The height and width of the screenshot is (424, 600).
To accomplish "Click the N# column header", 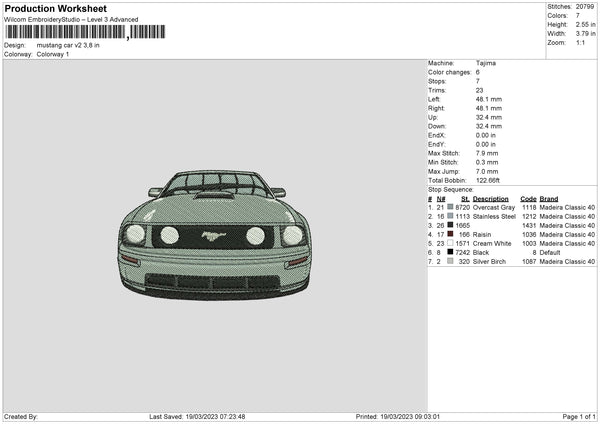I will pyautogui.click(x=441, y=199).
